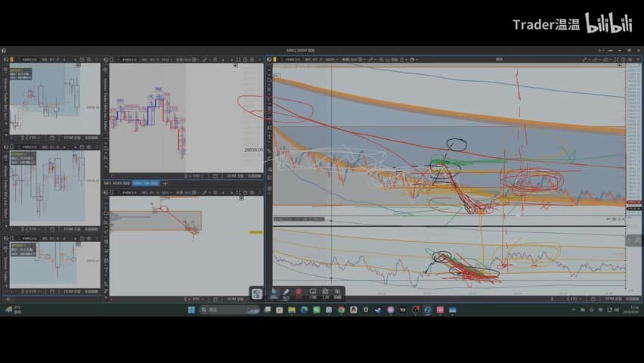Click the taskbar search box
Screen dimensions: 644x363
click(230, 310)
